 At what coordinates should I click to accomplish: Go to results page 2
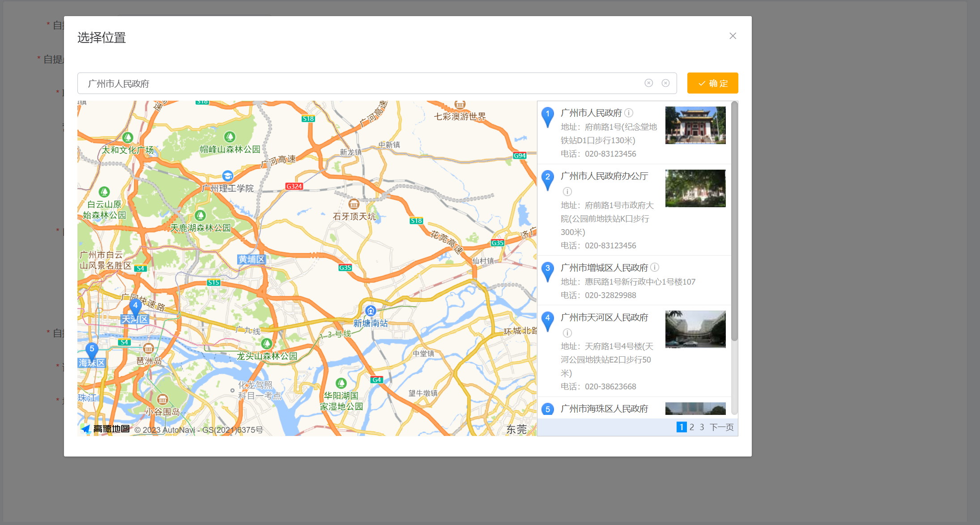[692, 427]
